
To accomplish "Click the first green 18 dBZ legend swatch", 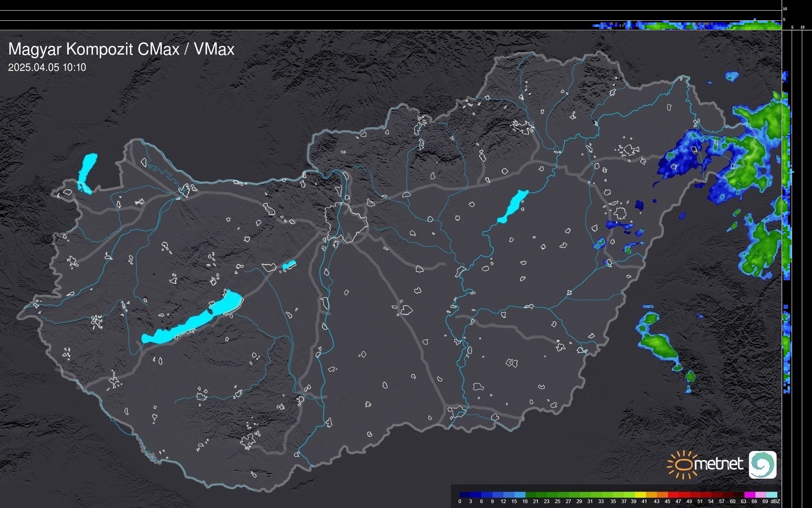I will click(x=531, y=495).
